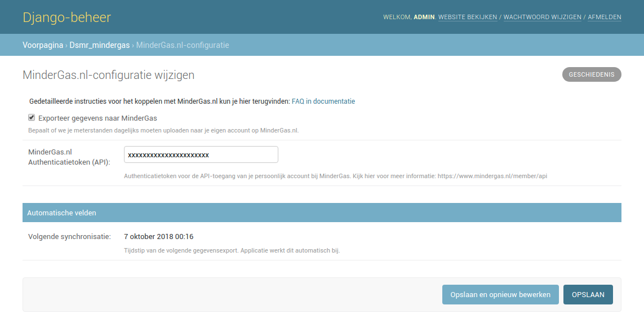Go to the Voorpagina breadcrumb
The image size is (644, 327).
[x=43, y=45]
